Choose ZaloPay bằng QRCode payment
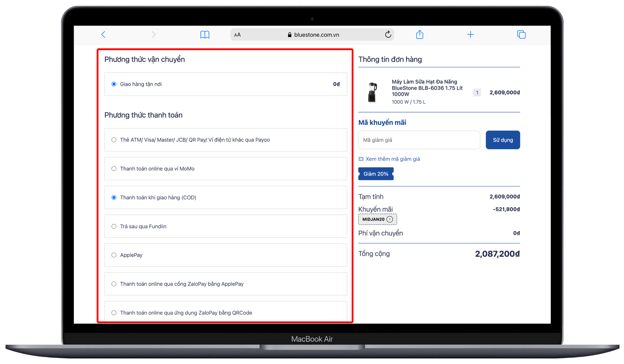This screenshot has height=364, width=624. 114,313
